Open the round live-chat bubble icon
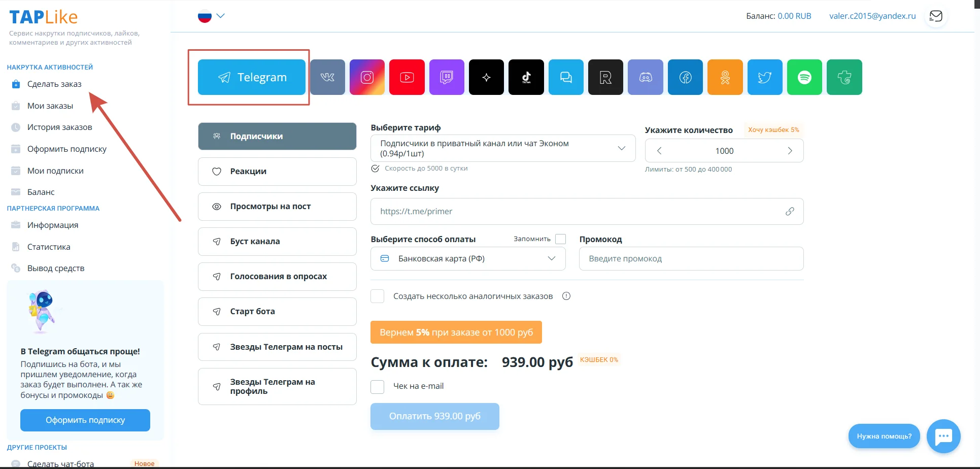This screenshot has width=980, height=469. 943,436
